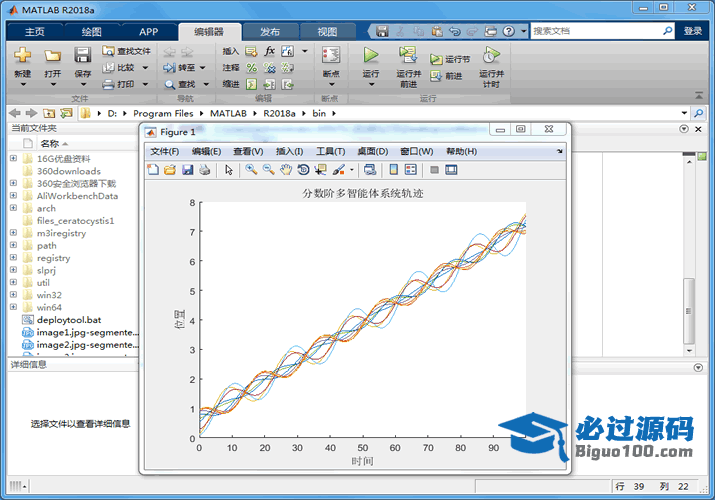715x500 pixels.
Task: Click Run and Advance (运行并前进) icon
Action: 408,55
